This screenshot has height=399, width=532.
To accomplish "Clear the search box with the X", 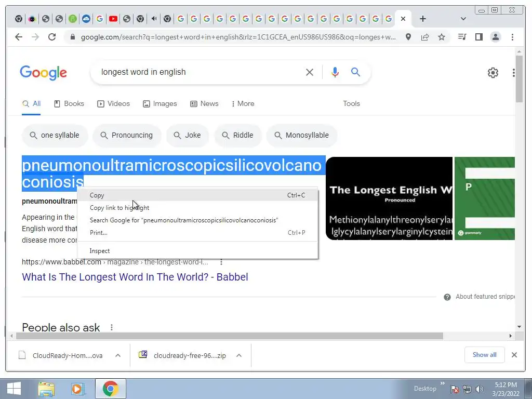I will (x=310, y=72).
